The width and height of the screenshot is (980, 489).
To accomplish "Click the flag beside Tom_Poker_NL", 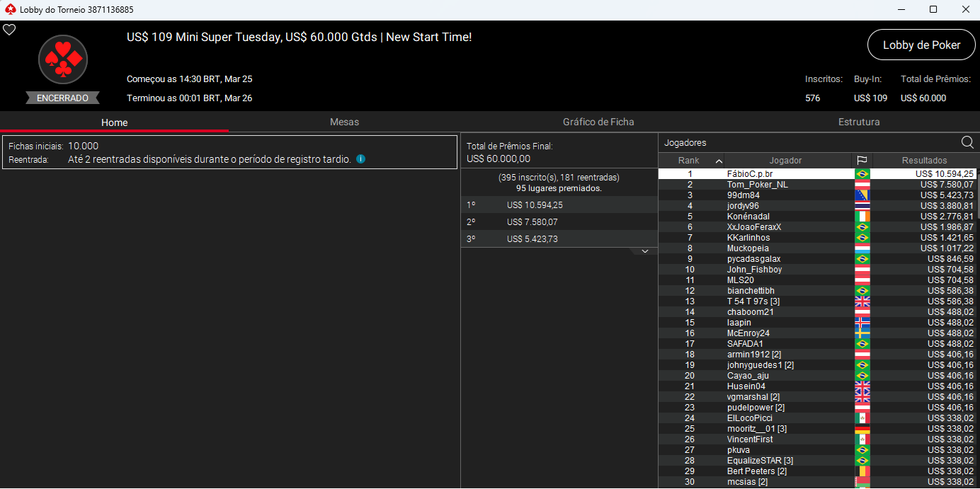I will (x=862, y=185).
